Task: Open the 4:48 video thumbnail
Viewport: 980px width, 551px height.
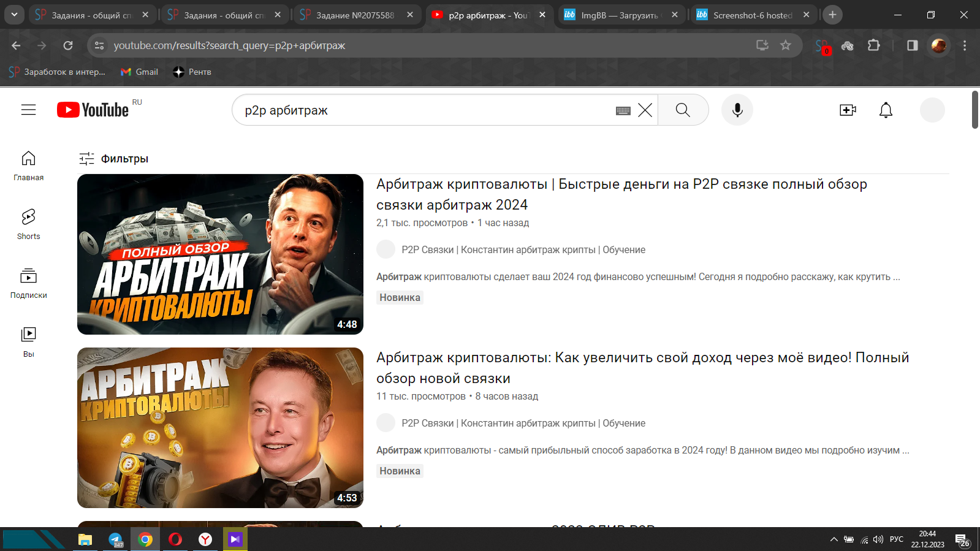Action: point(220,254)
